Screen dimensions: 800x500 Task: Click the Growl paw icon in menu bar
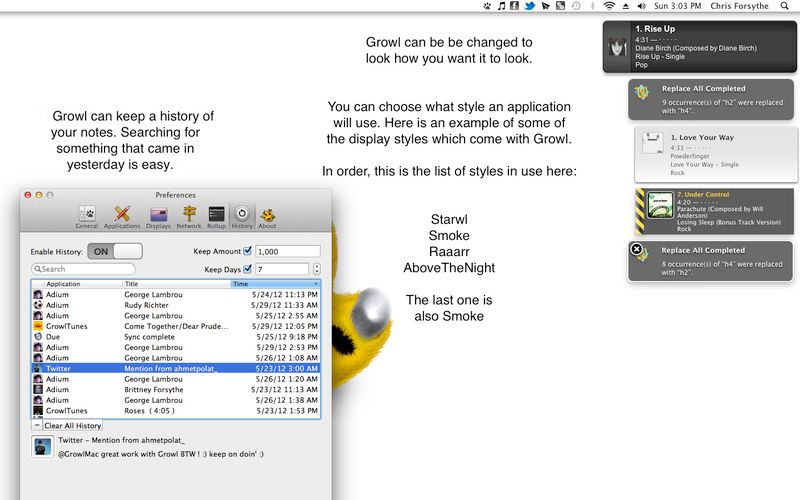[x=485, y=6]
